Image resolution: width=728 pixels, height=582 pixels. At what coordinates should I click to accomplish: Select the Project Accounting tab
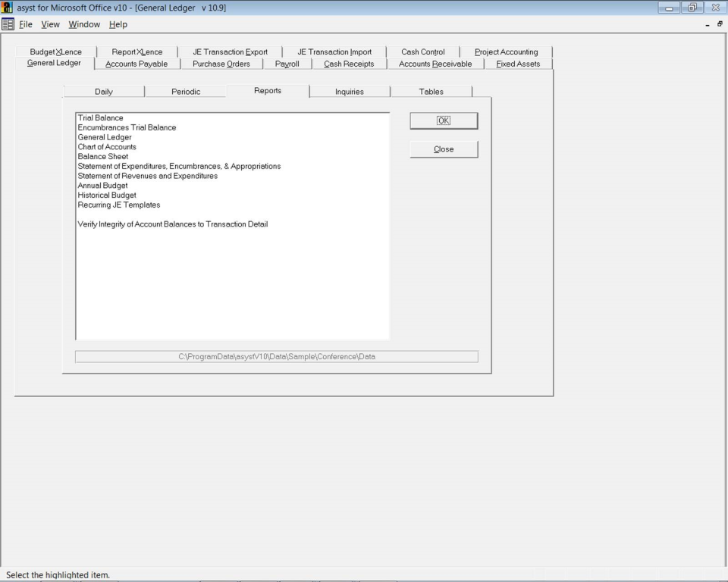click(x=506, y=52)
